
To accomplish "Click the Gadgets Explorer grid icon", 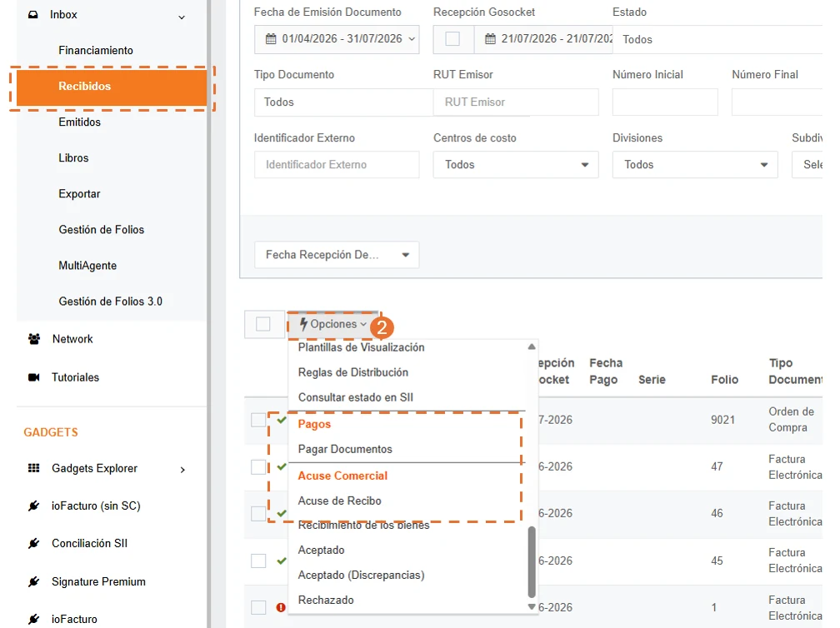I will point(33,468).
